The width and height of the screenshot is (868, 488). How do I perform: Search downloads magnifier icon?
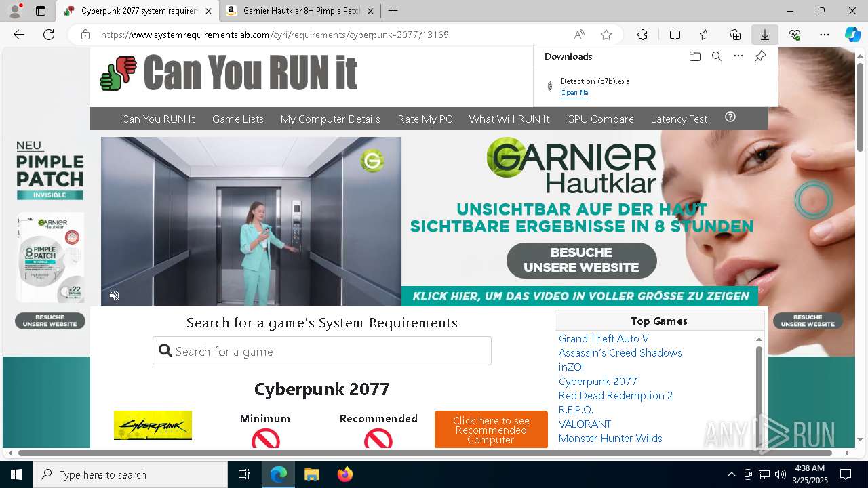(716, 56)
